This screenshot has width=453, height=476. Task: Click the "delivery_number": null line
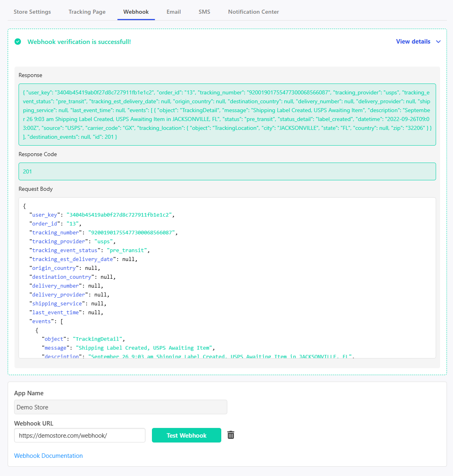[x=66, y=286]
